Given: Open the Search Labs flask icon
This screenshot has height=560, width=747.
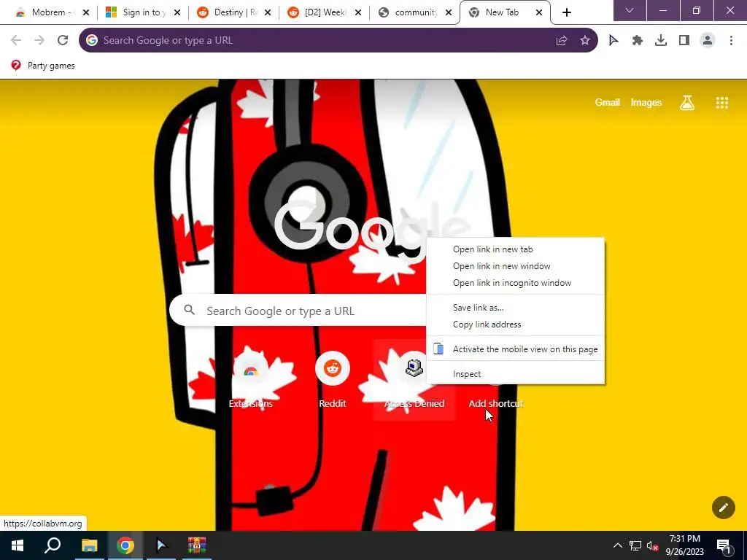Looking at the screenshot, I should [x=687, y=102].
